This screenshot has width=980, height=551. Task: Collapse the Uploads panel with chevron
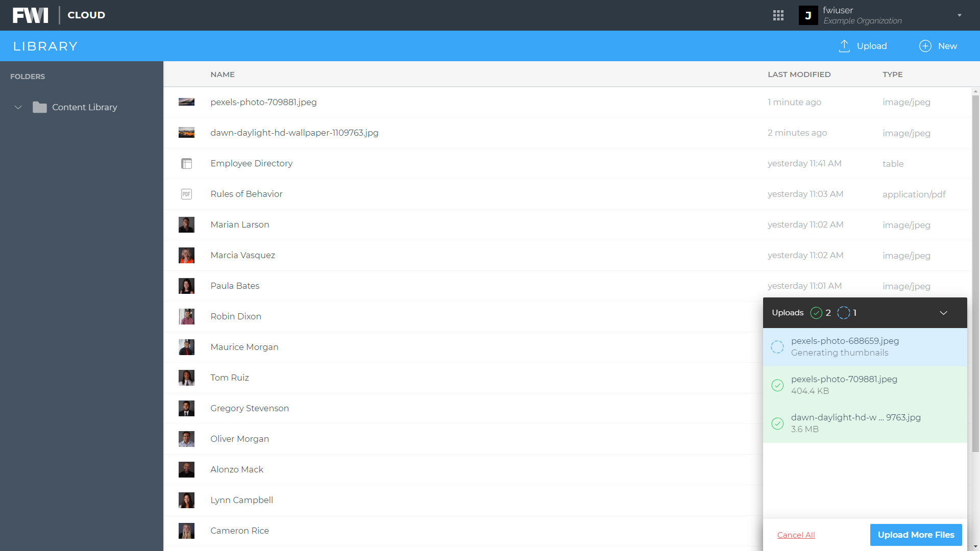(943, 313)
